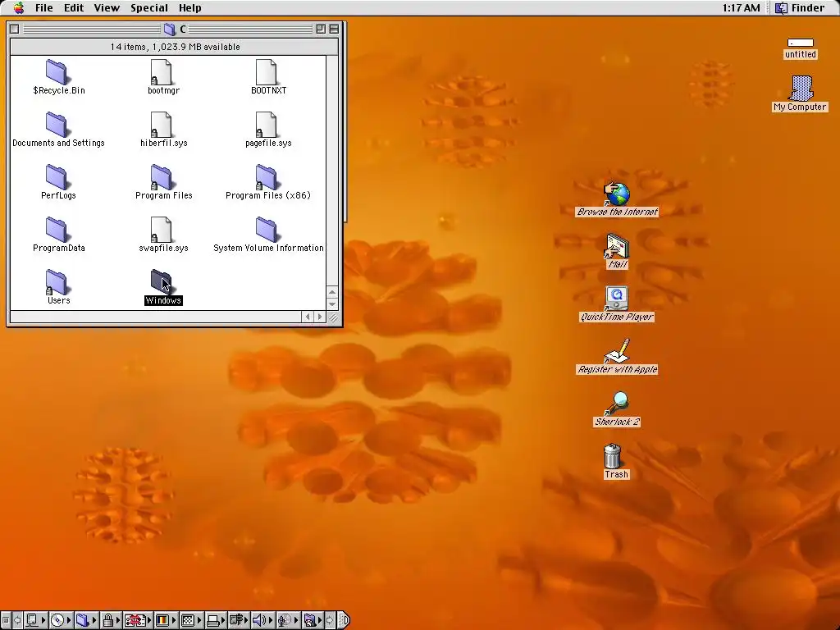Select the $Recycle.Bin folder
The width and height of the screenshot is (840, 630).
58,77
